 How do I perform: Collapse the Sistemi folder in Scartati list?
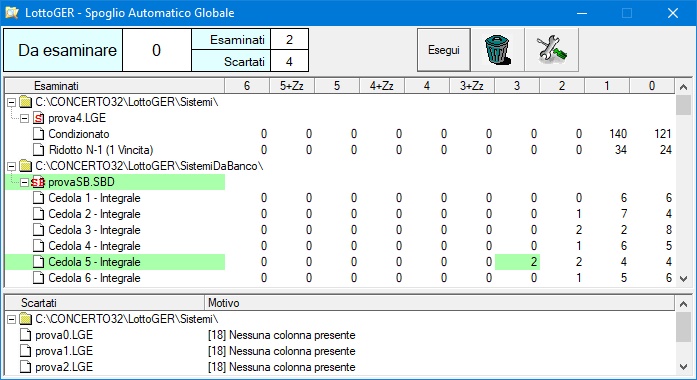[12, 320]
